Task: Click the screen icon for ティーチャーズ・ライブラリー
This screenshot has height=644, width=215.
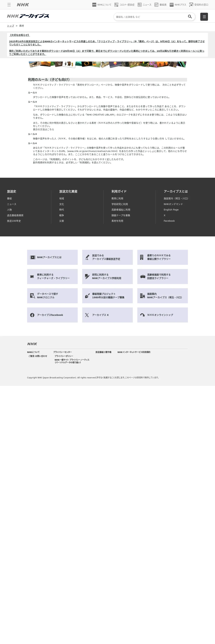Action: point(32,277)
